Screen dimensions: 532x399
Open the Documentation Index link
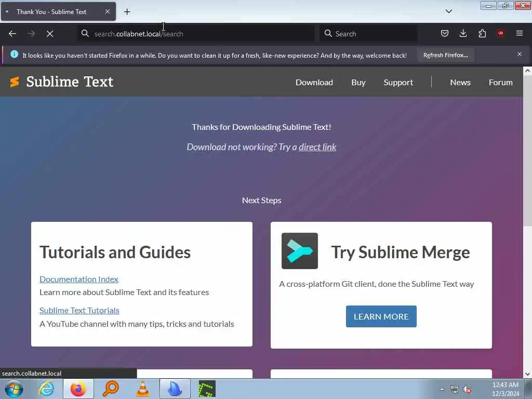pyautogui.click(x=79, y=279)
